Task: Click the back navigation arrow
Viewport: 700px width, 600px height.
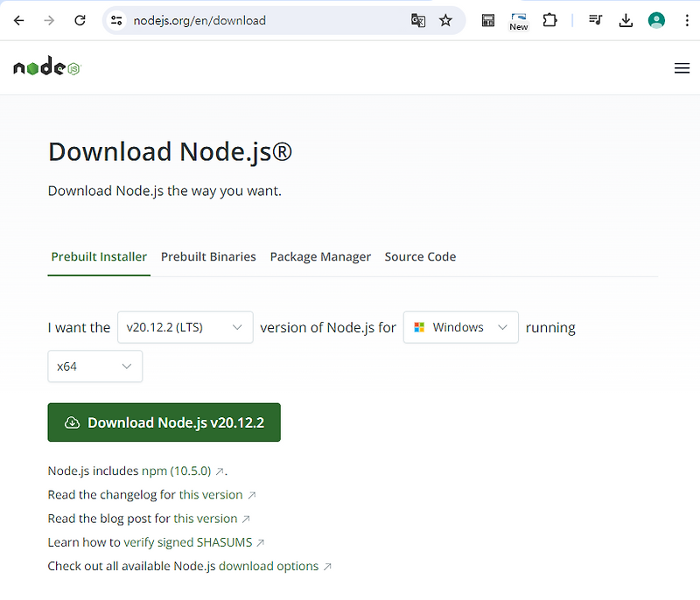Action: click(18, 20)
